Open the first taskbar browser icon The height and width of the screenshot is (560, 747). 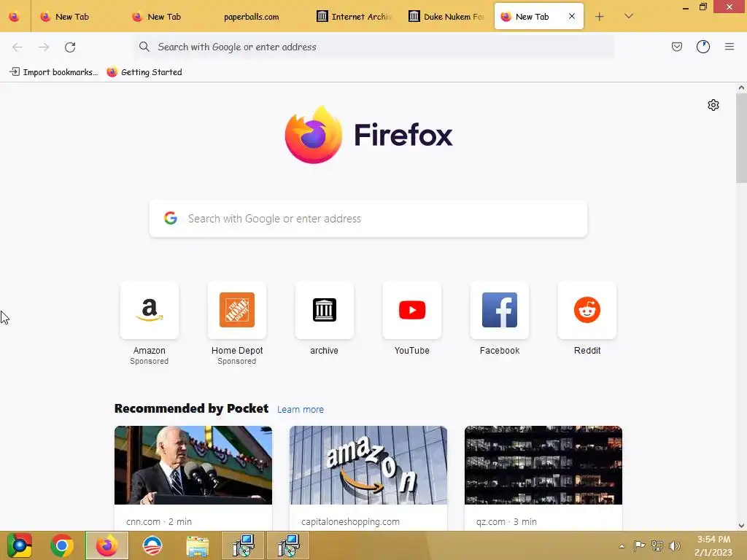20,545
